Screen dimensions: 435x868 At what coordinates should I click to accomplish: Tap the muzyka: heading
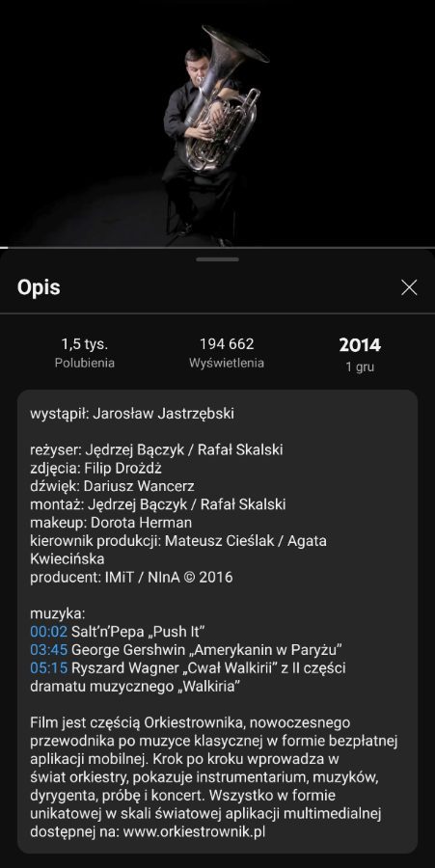click(x=58, y=613)
